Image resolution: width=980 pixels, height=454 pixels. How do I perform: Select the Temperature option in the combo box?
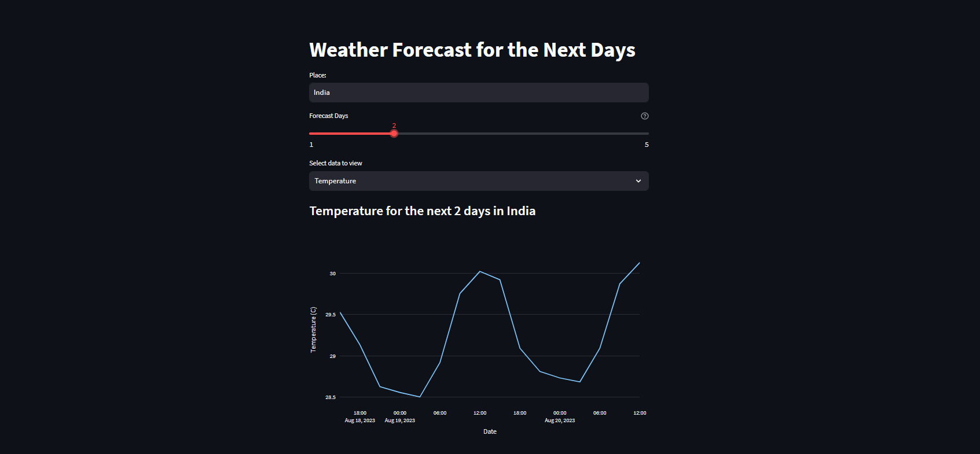click(x=478, y=181)
